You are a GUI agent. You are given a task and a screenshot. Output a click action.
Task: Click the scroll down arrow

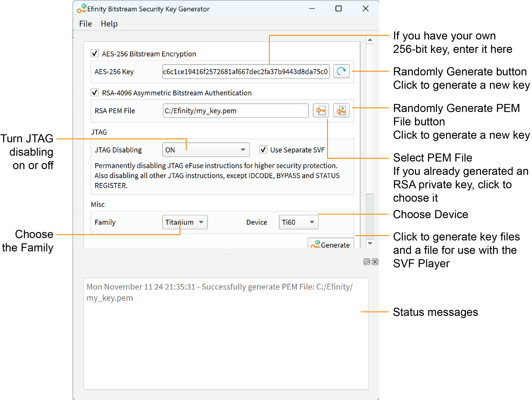point(370,243)
